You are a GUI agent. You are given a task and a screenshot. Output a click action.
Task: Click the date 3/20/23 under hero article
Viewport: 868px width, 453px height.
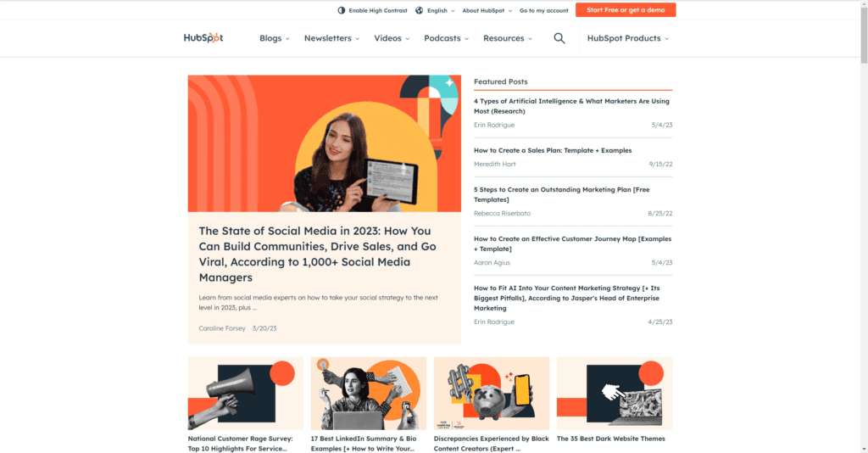[x=264, y=328]
